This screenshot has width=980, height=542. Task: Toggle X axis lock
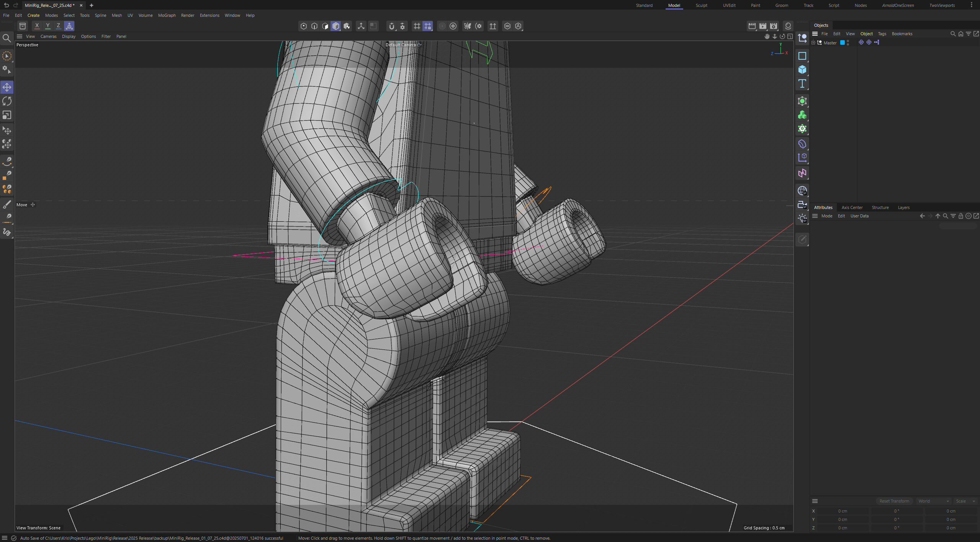click(x=37, y=26)
